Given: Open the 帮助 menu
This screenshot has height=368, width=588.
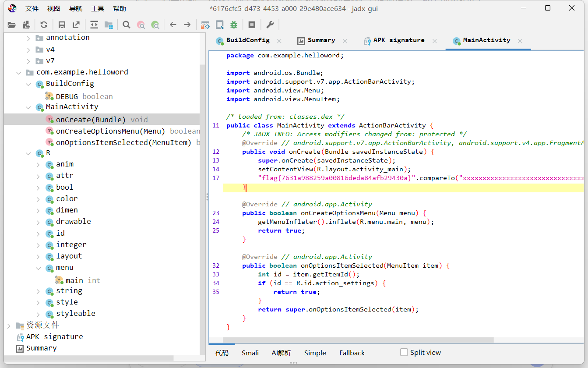Looking at the screenshot, I should coord(120,8).
